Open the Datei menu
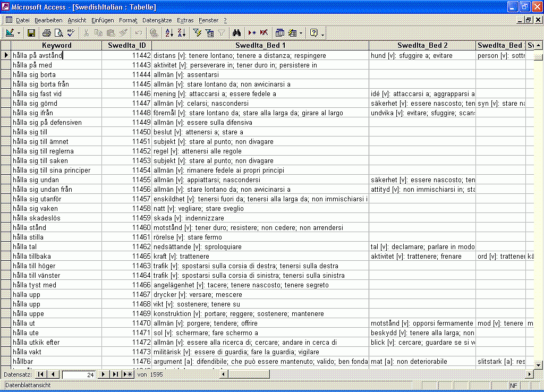This screenshot has height=392, width=544. (x=23, y=20)
